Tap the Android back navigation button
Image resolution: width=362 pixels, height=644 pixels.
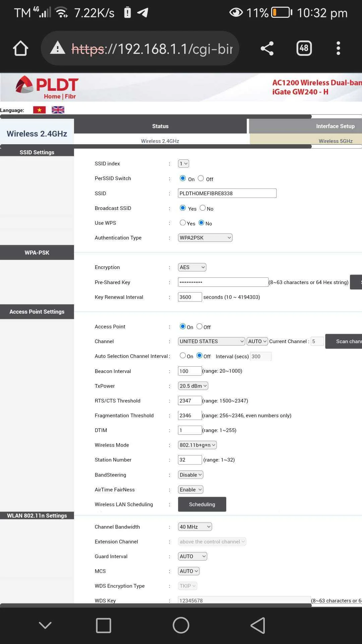tap(258, 626)
